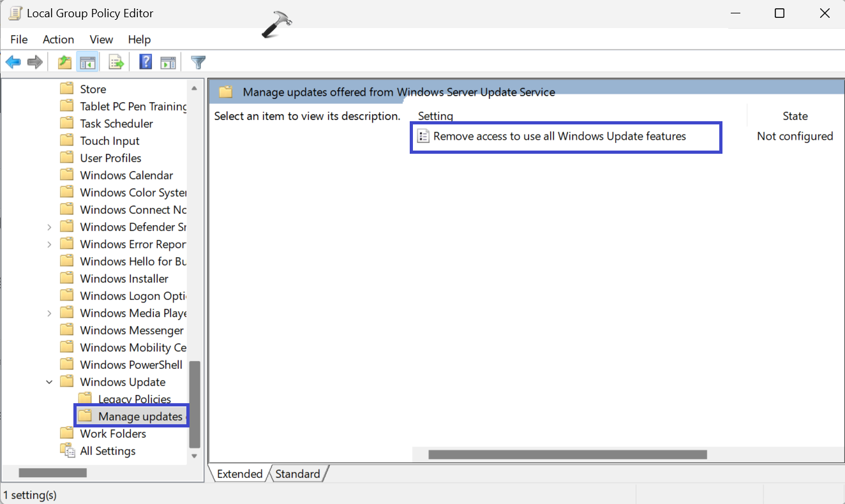The width and height of the screenshot is (845, 504).
Task: Toggle the Show/Hide Action Pane toolbar icon
Action: (168, 62)
